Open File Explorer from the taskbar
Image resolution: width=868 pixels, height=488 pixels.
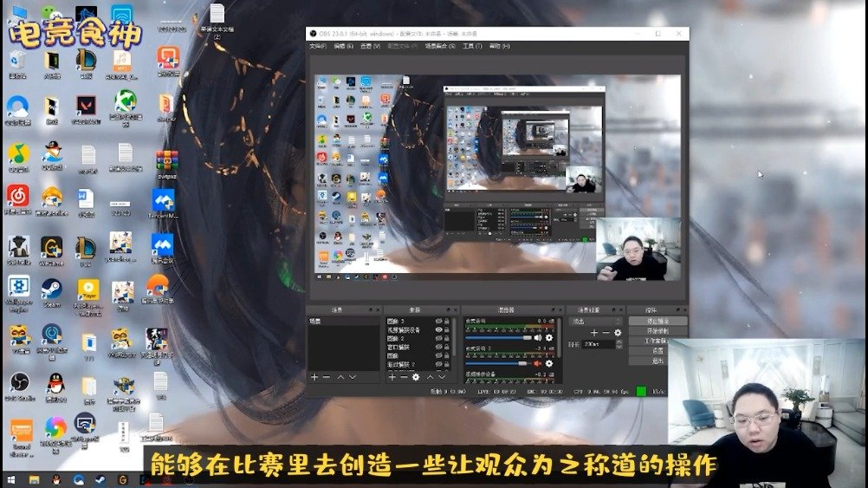coord(34,479)
